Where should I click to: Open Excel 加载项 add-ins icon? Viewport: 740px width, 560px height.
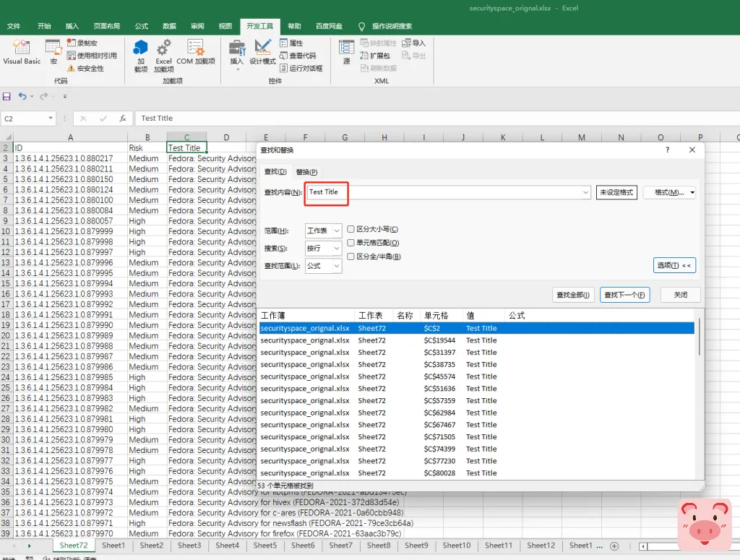pos(163,56)
